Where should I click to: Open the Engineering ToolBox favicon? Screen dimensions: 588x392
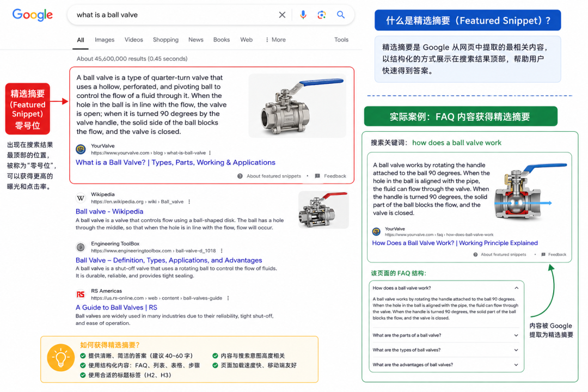[81, 247]
